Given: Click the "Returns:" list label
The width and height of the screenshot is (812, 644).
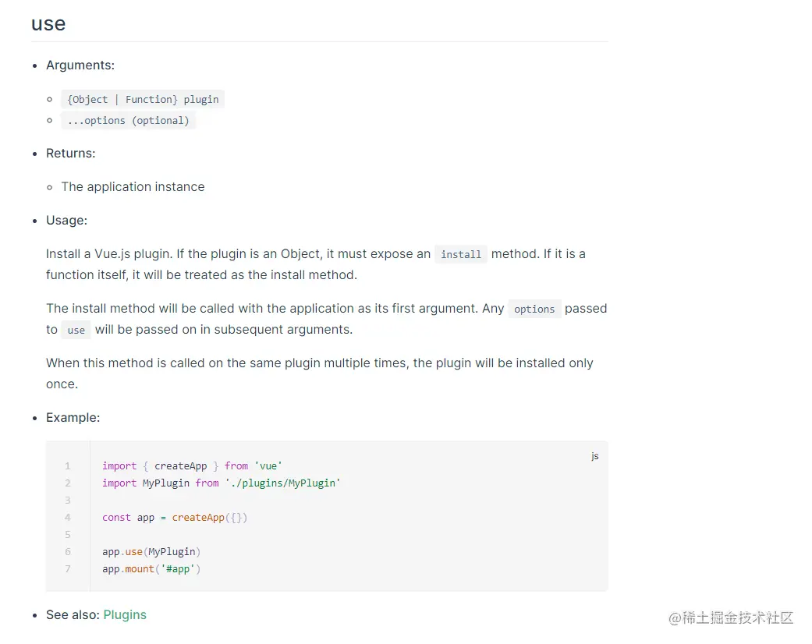Looking at the screenshot, I should [x=71, y=154].
